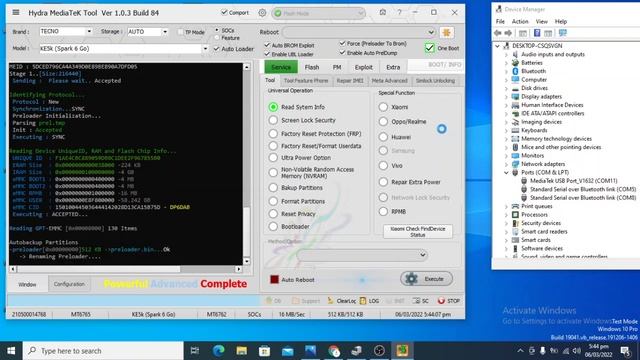This screenshot has height=360, width=640.
Task: Open the Model KE5k dropdown
Action: [x=205, y=49]
